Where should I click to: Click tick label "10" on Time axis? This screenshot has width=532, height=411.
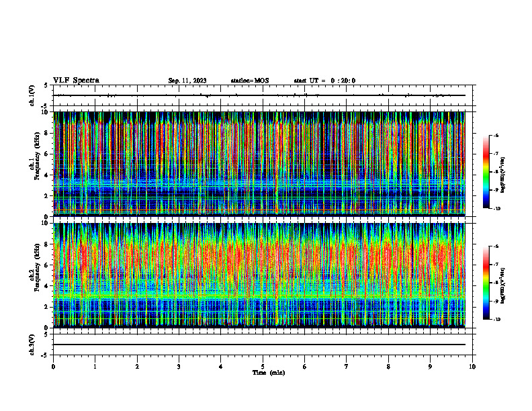pos(472,367)
